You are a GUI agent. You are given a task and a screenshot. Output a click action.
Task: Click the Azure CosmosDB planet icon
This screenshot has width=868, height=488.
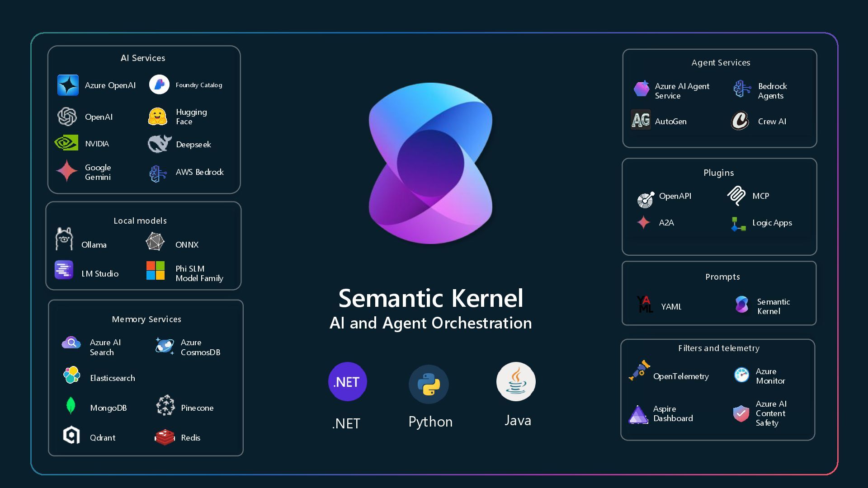point(165,346)
